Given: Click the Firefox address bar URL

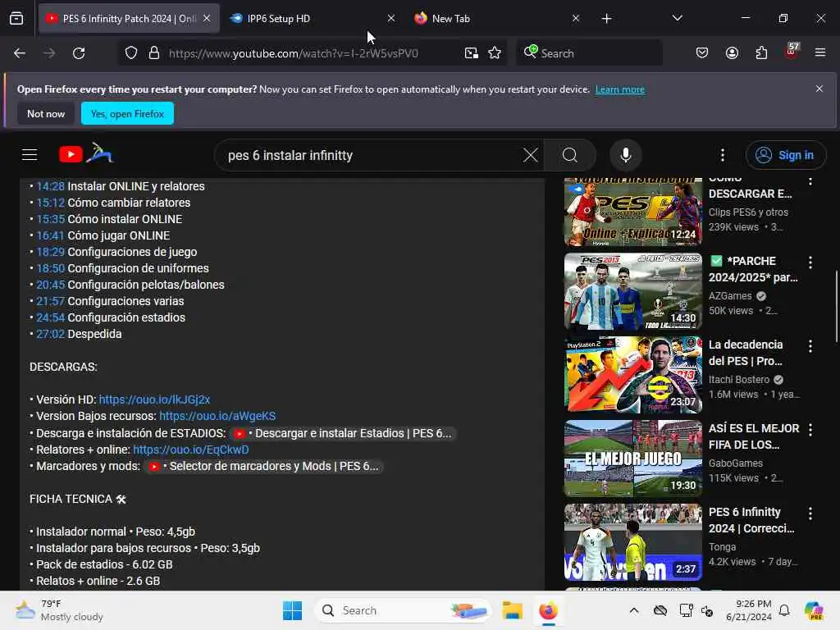Looking at the screenshot, I should click(294, 53).
